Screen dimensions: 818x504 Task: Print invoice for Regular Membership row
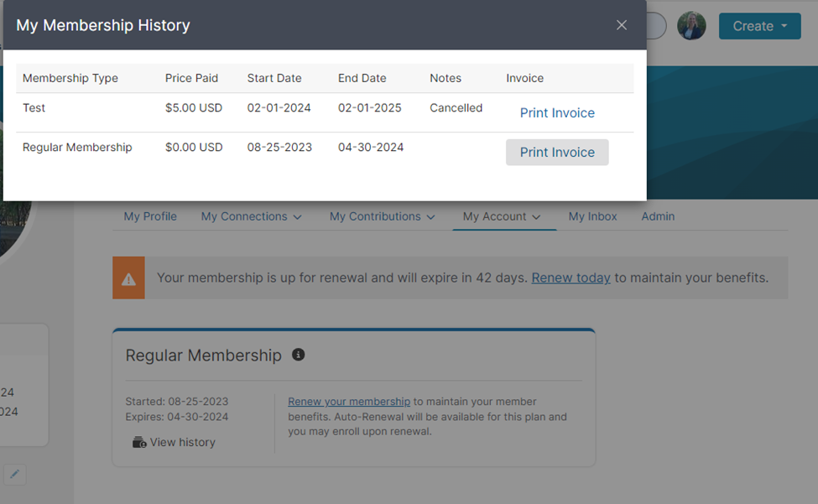point(557,153)
